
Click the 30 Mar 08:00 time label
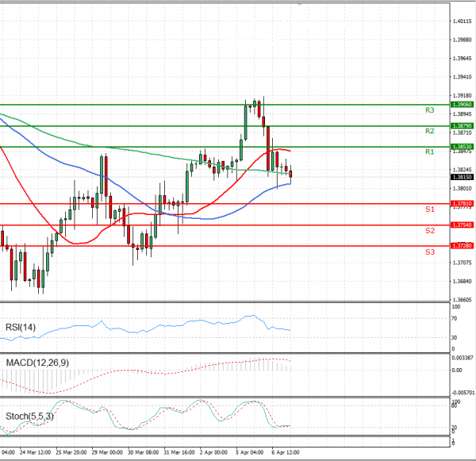coord(143,452)
